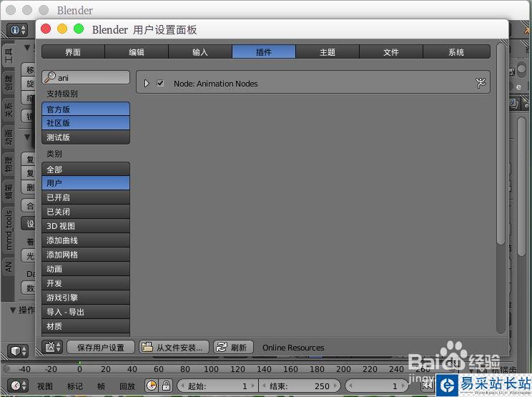The image size is (532, 397).
Task: Toggle the 社区版 support level filter
Action: coord(86,123)
